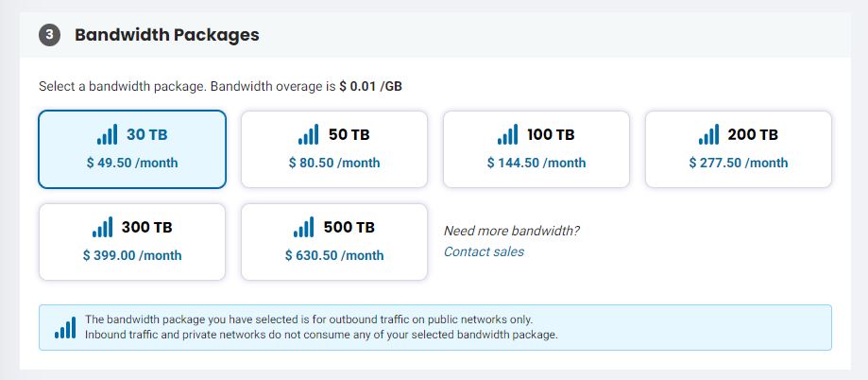Pick the $ 144.50 /month bandwidth option
This screenshot has height=380, width=868.
coord(536,163)
